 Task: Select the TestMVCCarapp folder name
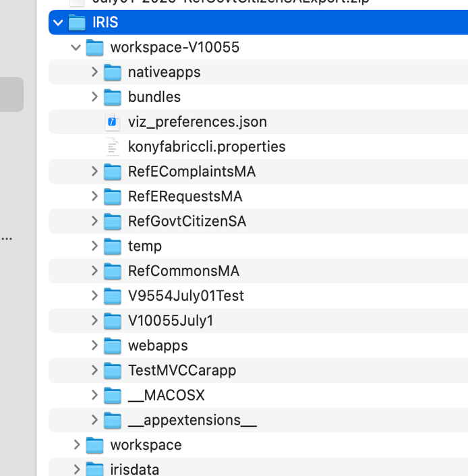[x=182, y=371]
